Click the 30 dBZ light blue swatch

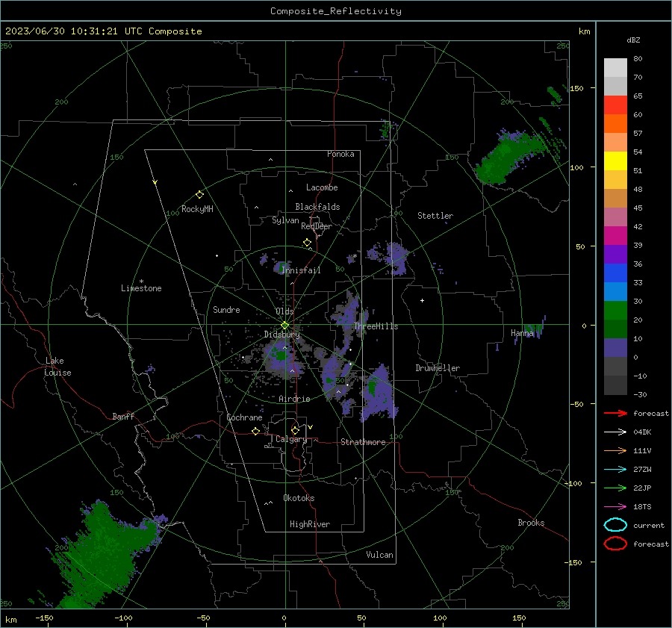tap(615, 291)
